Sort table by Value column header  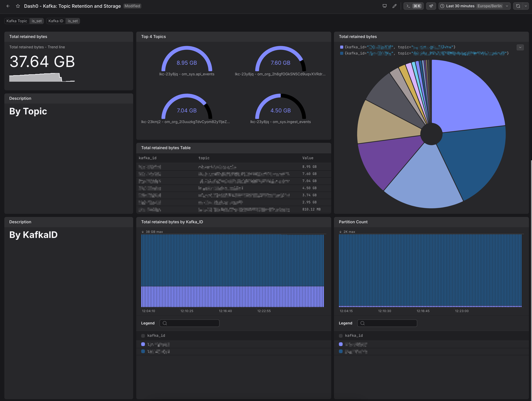point(308,158)
